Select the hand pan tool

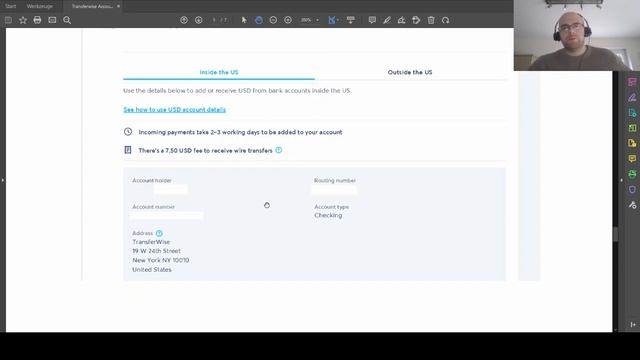(259, 20)
